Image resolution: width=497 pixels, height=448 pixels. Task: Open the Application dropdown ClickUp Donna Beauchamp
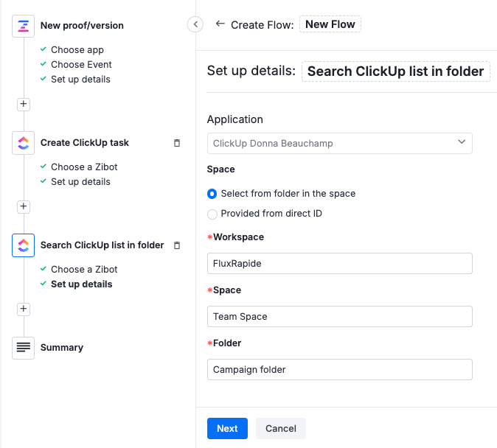coord(339,144)
